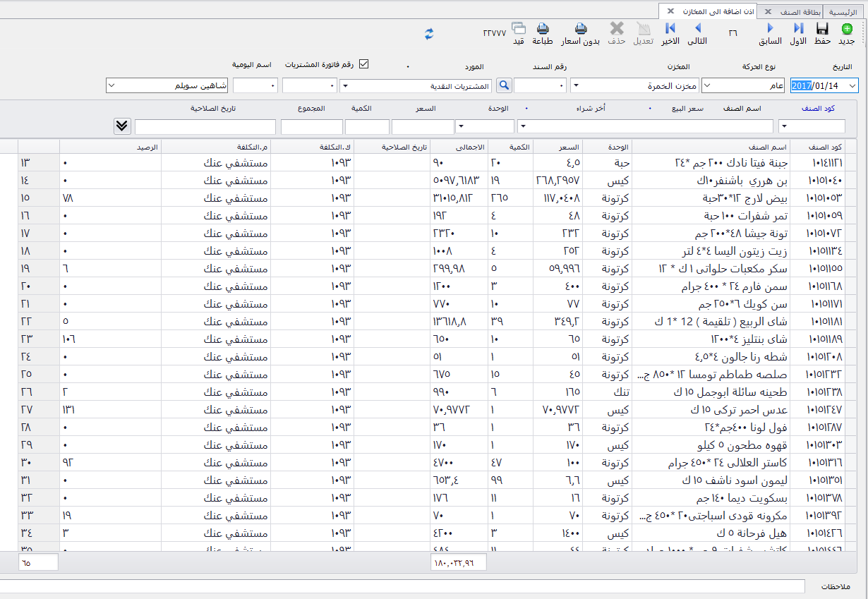Open the journal entry (قيد) icon
This screenshot has width=868, height=599.
click(x=519, y=29)
